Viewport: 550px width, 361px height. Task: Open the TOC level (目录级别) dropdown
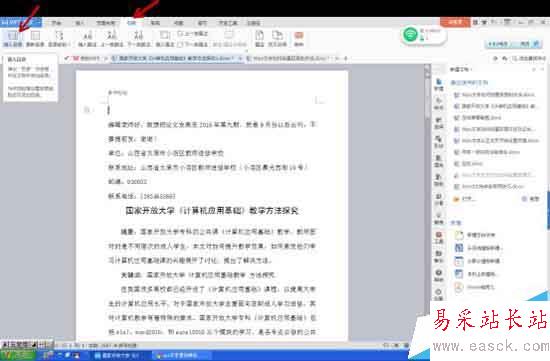[x=59, y=39]
